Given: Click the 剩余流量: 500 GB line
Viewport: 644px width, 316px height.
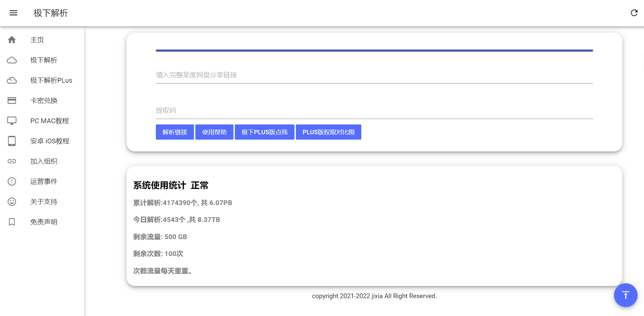Looking at the screenshot, I should click(160, 237).
